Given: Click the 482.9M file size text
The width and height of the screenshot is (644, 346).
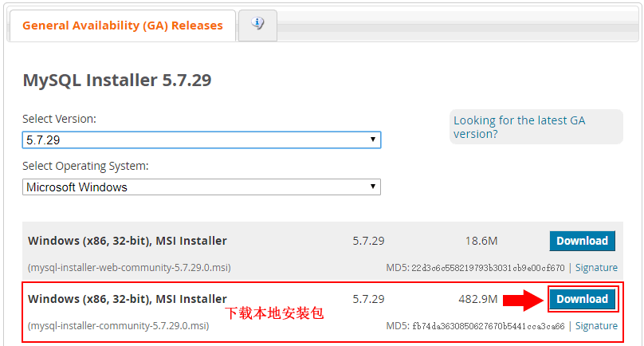Looking at the screenshot, I should coord(478,300).
